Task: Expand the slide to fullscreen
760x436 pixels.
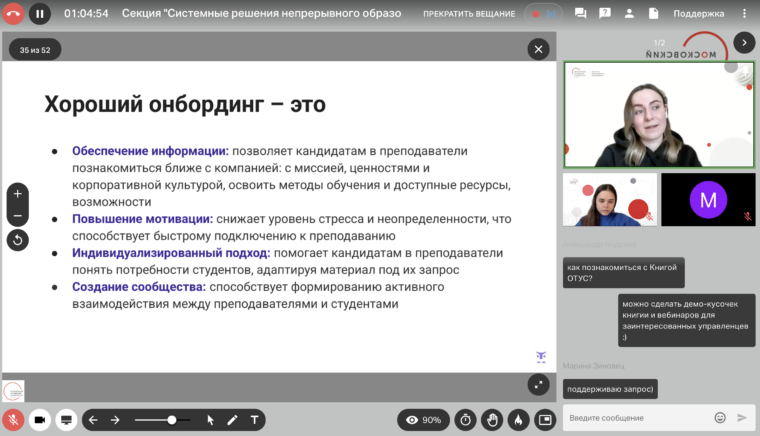Action: (x=538, y=383)
